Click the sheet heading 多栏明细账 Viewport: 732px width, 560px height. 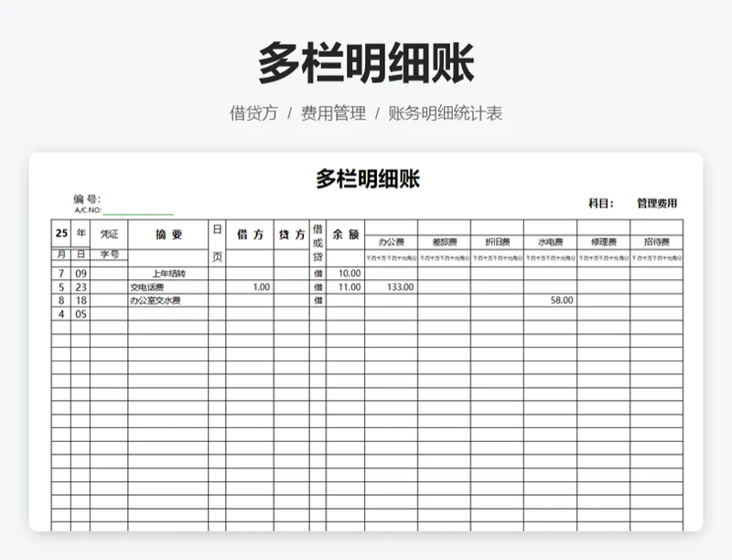(368, 178)
